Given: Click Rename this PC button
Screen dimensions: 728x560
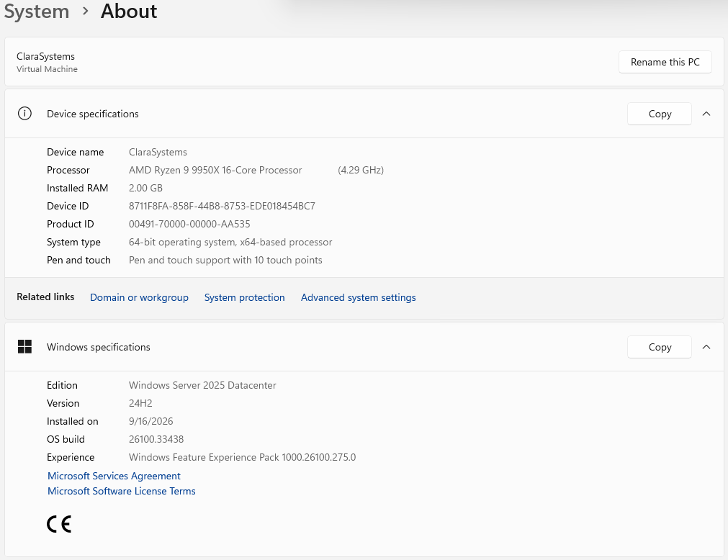Looking at the screenshot, I should point(665,62).
